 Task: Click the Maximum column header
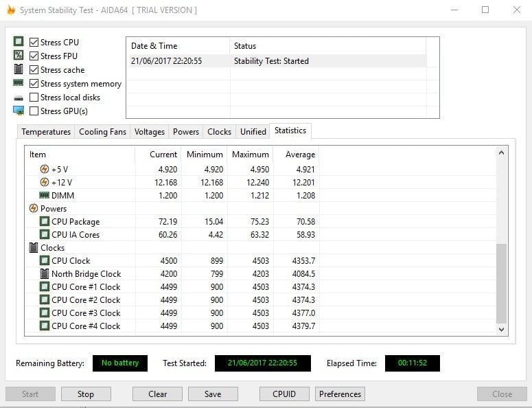251,155
